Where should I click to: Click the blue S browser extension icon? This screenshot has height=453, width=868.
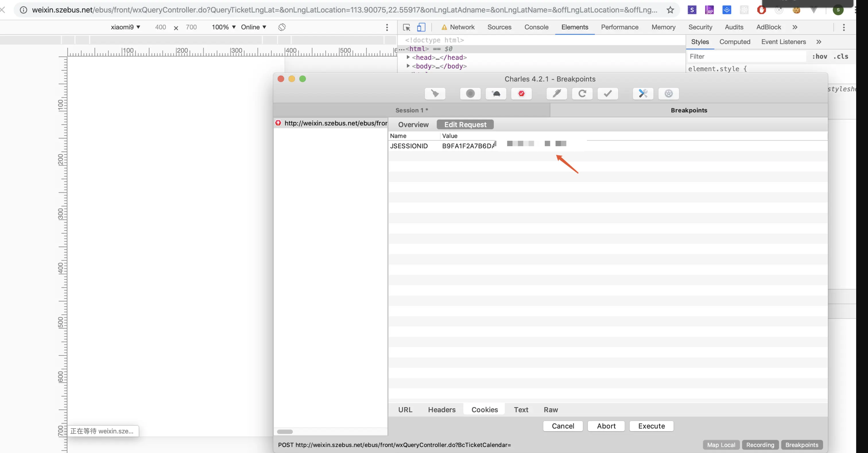[692, 10]
